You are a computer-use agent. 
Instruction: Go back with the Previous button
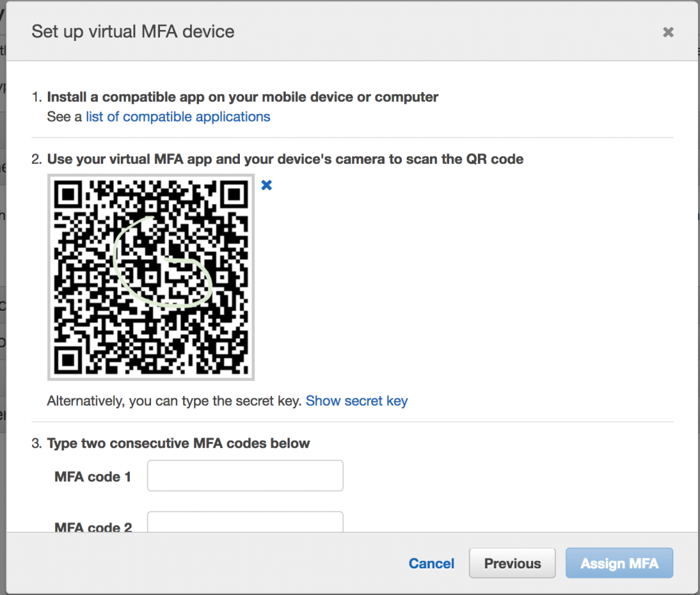point(512,564)
